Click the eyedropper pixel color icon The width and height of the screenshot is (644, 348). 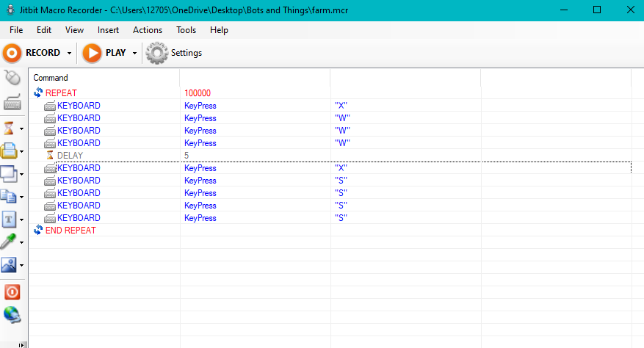pos(9,242)
